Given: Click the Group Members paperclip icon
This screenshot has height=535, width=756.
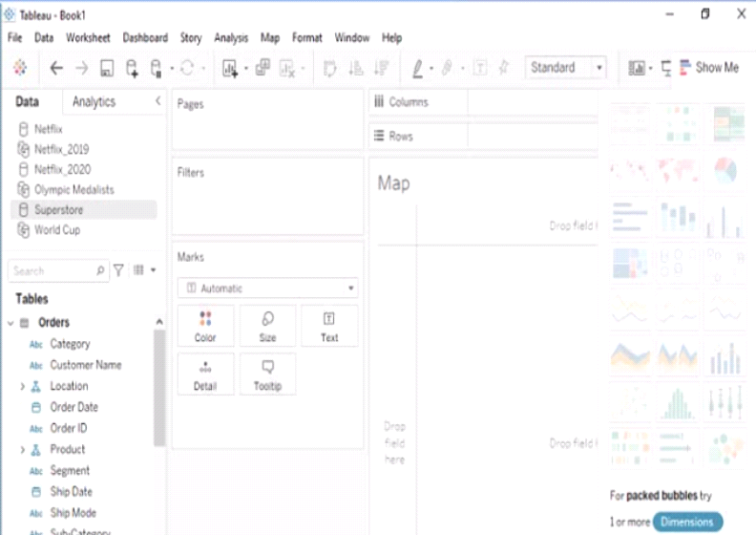Looking at the screenshot, I should (447, 68).
